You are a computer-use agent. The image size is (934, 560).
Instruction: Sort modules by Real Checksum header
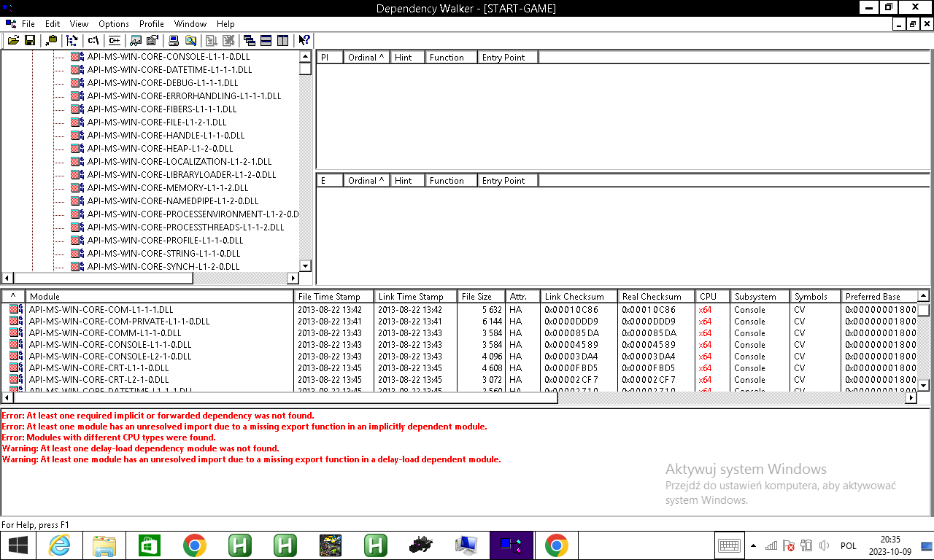656,297
